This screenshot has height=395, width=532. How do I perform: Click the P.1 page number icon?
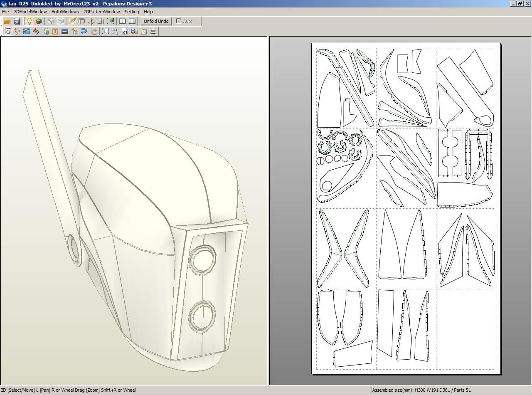pyautogui.click(x=125, y=31)
